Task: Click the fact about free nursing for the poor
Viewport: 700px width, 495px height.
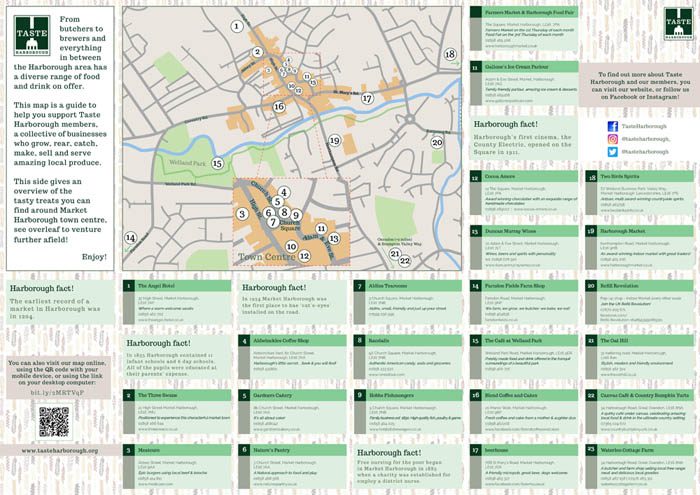Action: pyautogui.click(x=404, y=472)
